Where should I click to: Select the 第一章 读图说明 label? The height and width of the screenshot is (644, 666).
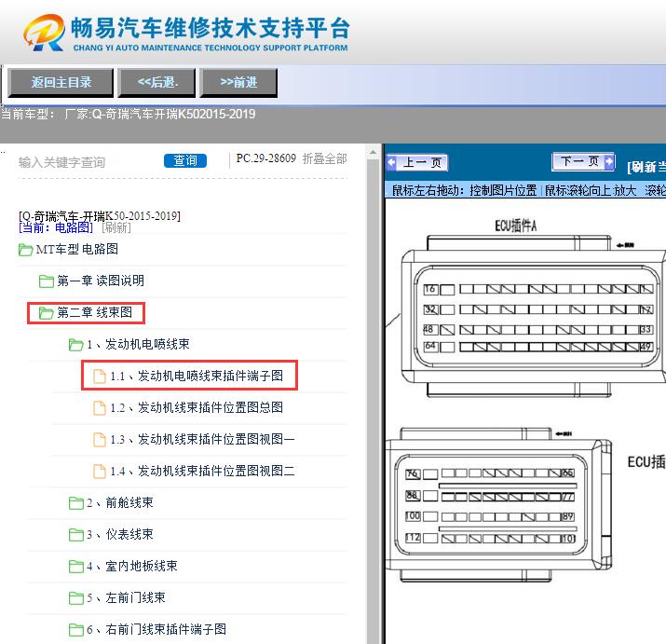point(101,281)
